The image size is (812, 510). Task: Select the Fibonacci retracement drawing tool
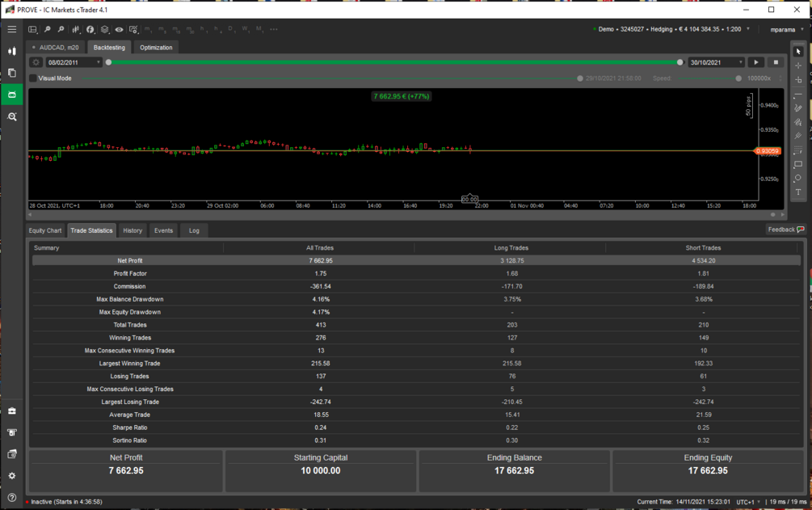point(798,150)
